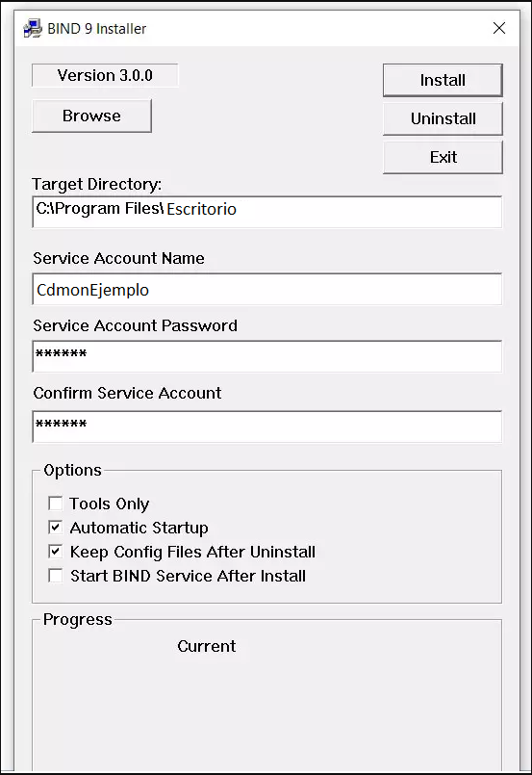Screen dimensions: 532x775
Task: Click the Current progress label
Action: [x=207, y=646]
